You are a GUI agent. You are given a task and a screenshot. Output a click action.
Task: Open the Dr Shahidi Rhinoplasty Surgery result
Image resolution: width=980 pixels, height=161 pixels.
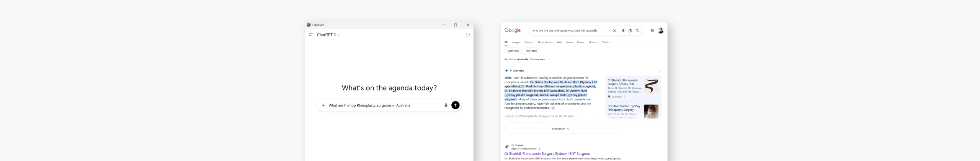tap(547, 154)
